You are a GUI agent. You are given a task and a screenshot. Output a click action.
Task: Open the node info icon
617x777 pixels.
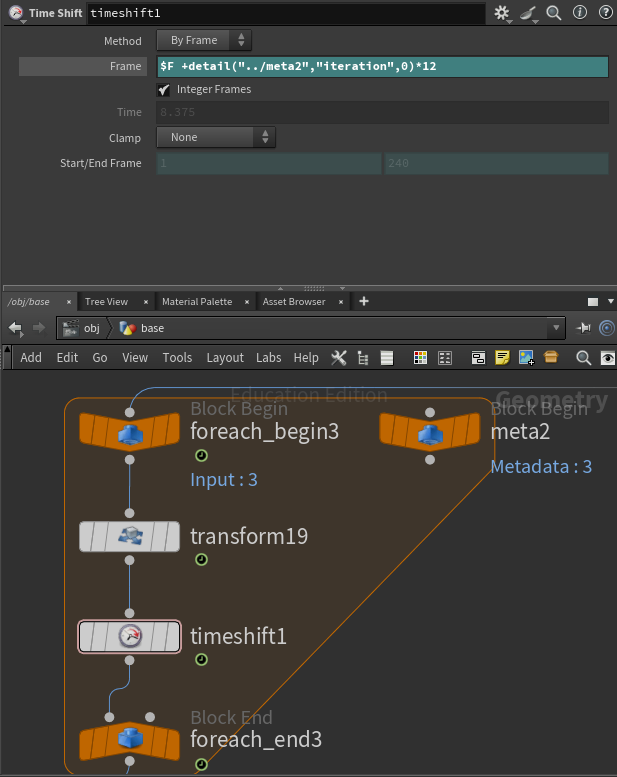(580, 13)
